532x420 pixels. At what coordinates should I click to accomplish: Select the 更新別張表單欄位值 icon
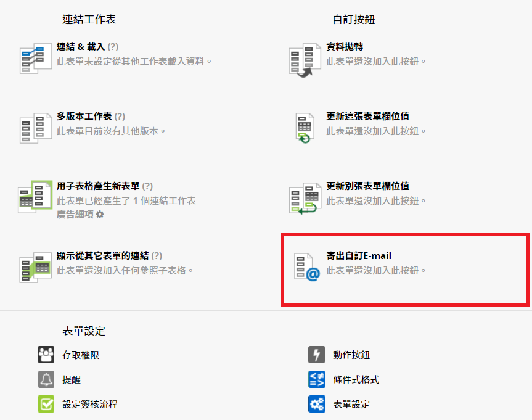coord(305,199)
